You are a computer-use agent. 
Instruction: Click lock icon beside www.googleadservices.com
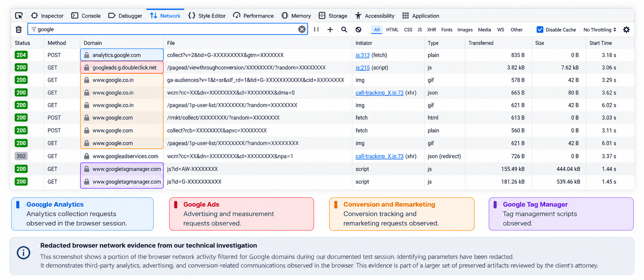coord(87,156)
